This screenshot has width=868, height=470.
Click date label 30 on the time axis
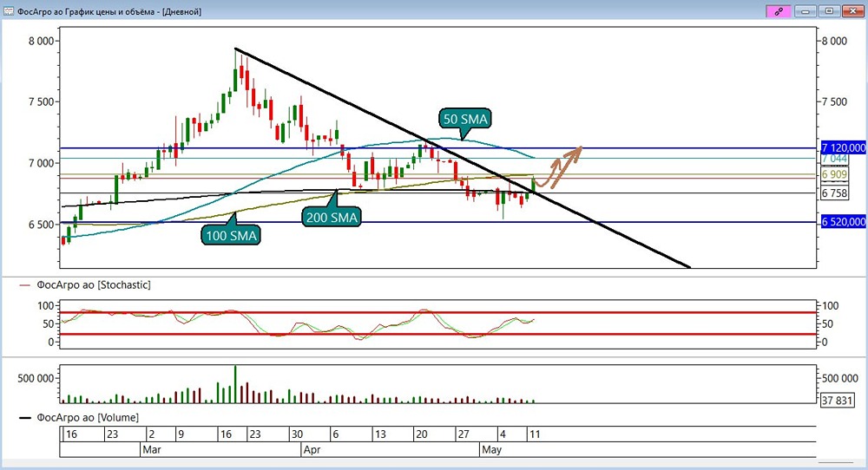click(297, 434)
